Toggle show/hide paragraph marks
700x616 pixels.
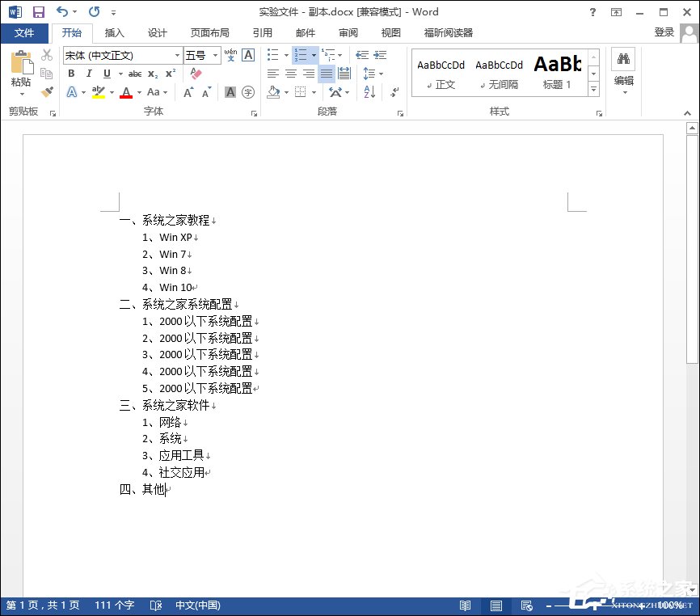coord(394,92)
